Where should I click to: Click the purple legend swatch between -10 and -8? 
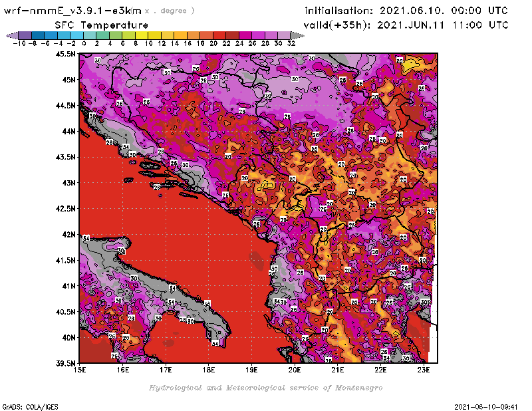[25, 35]
